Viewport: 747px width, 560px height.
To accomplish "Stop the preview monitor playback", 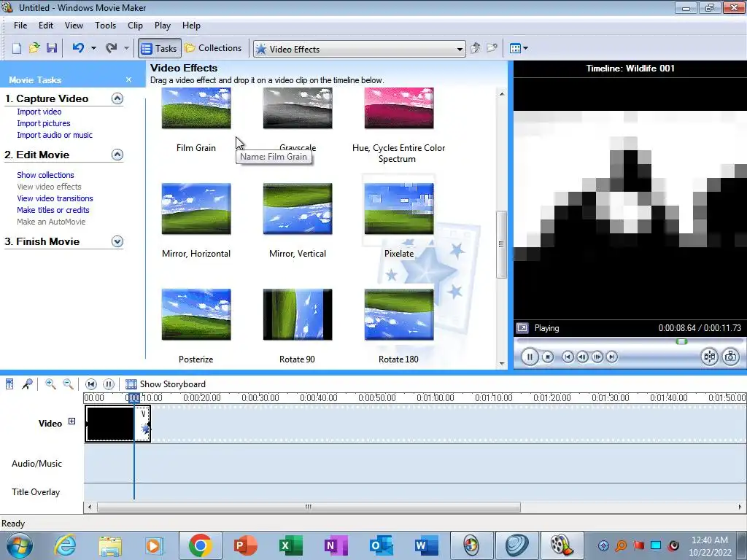I will 548,357.
